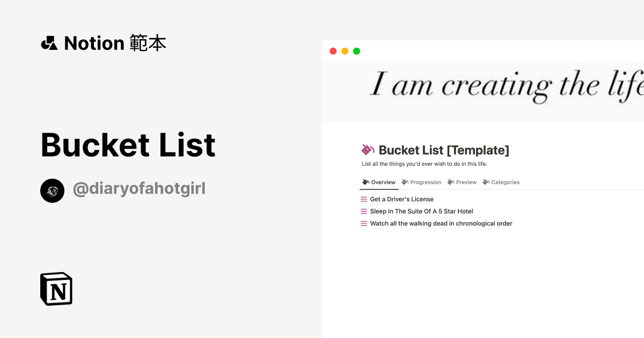Open Sleep In The Suite Of A 5 Star Hotel
644x338 pixels.
(x=421, y=211)
